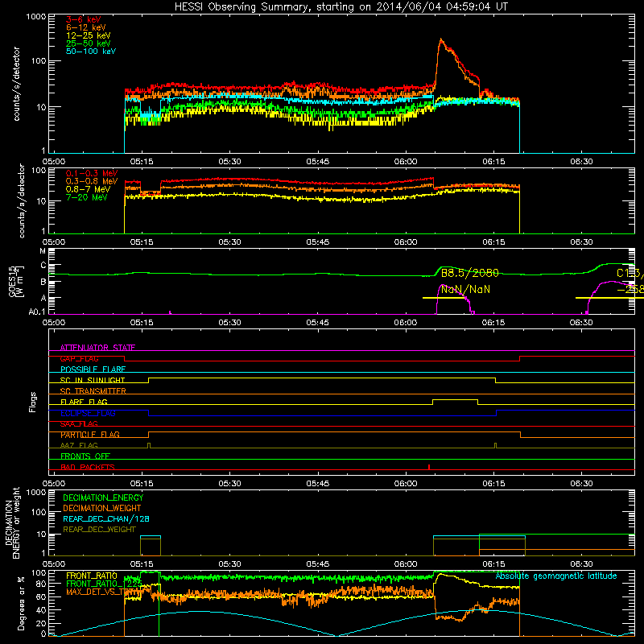Click the raised FLARE_FLAG step segment
Image resolution: width=644 pixels, height=644 pixels.
click(x=455, y=399)
